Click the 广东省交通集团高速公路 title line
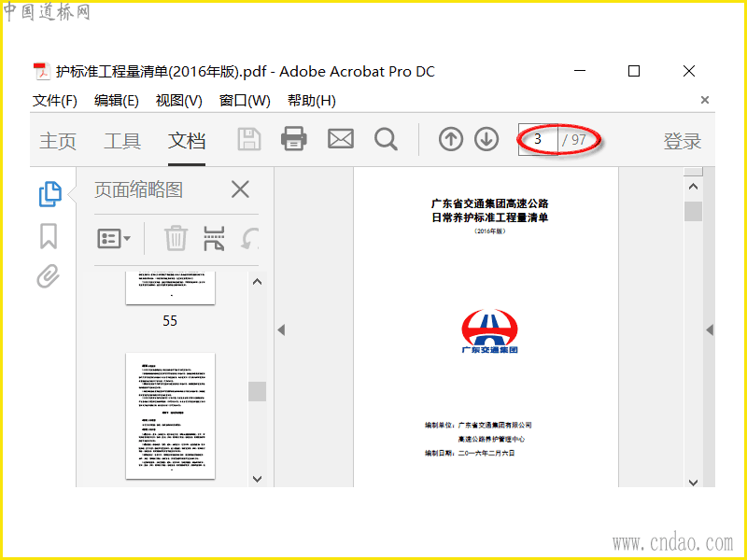747x560 pixels. pos(489,203)
